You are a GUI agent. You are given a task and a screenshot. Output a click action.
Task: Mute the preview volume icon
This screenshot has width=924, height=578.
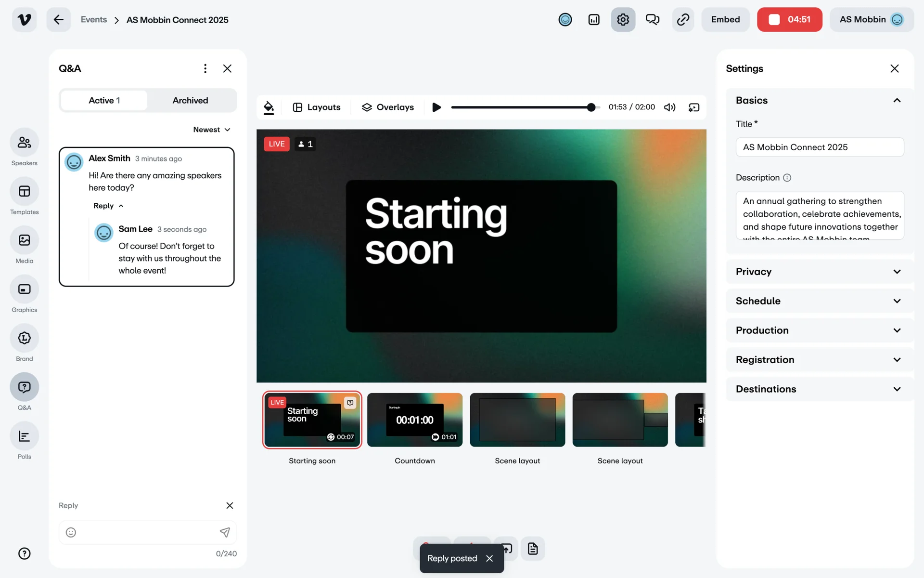[x=669, y=107]
